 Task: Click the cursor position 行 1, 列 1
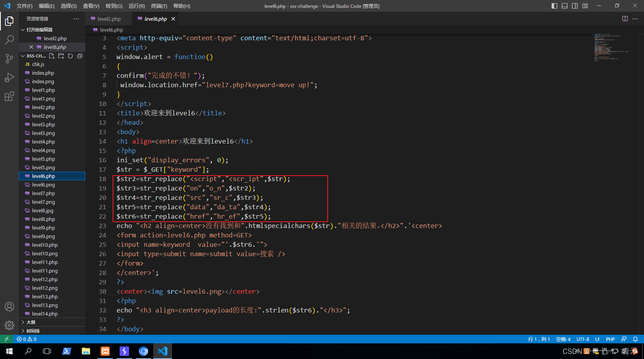click(x=539, y=339)
